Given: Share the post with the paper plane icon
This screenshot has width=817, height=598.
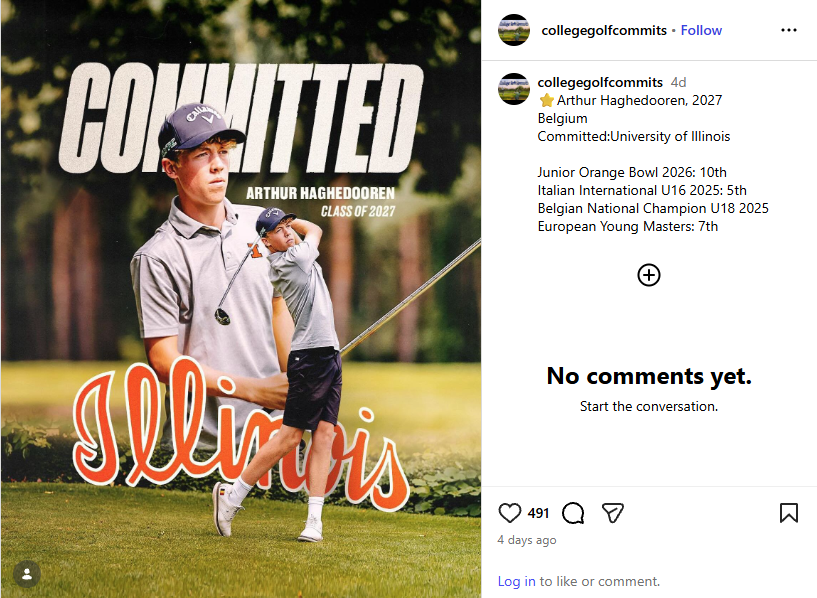Looking at the screenshot, I should (x=613, y=513).
